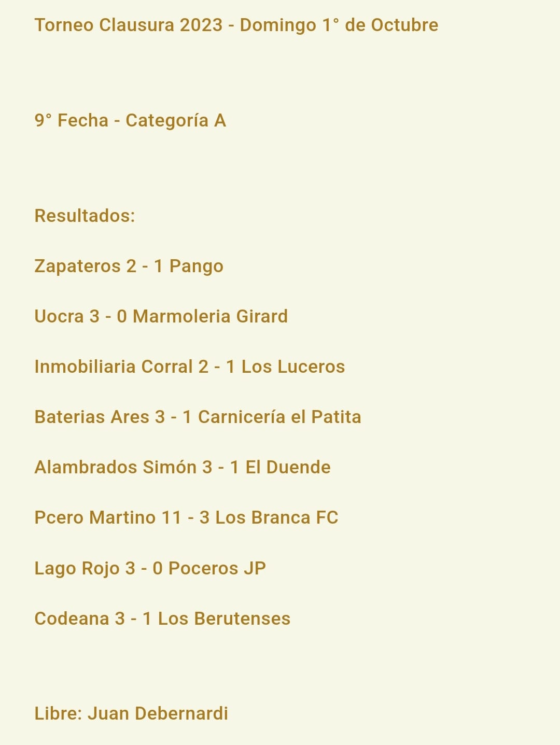Click the team name Los Luceros
Image resolution: width=560 pixels, height=745 pixels.
[293, 367]
